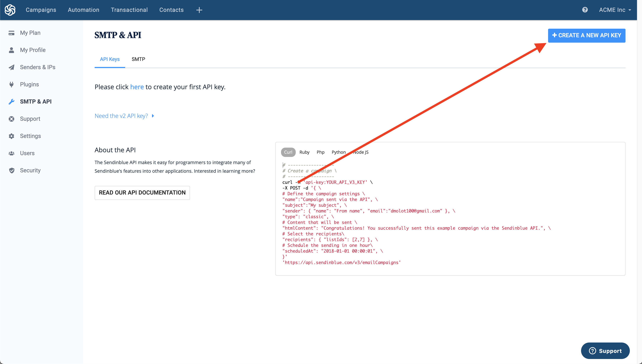Select the Python code example tab
The image size is (642, 364).
coord(338,152)
